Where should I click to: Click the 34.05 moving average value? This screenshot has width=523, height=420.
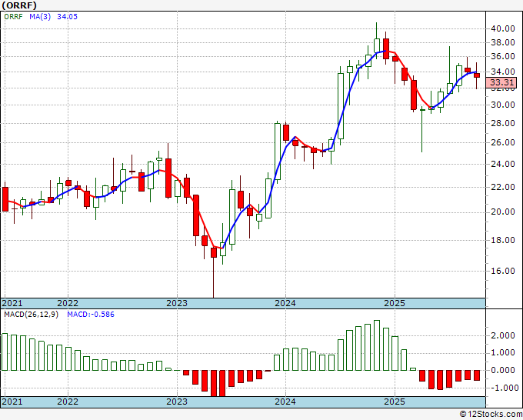coord(68,16)
